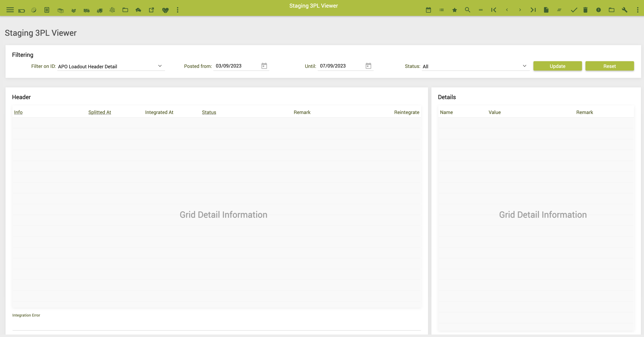Click the Reset button
This screenshot has width=644, height=337.
[610, 66]
